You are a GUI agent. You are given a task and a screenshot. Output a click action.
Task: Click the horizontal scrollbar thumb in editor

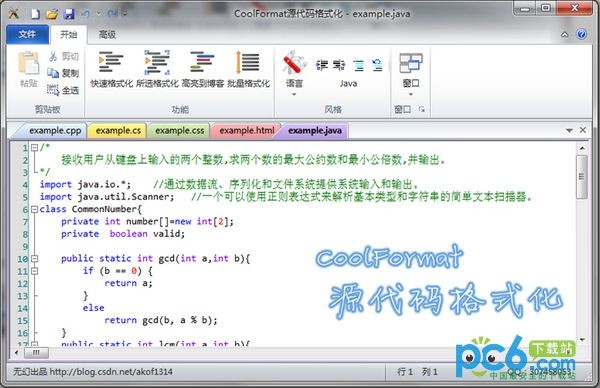pos(36,352)
